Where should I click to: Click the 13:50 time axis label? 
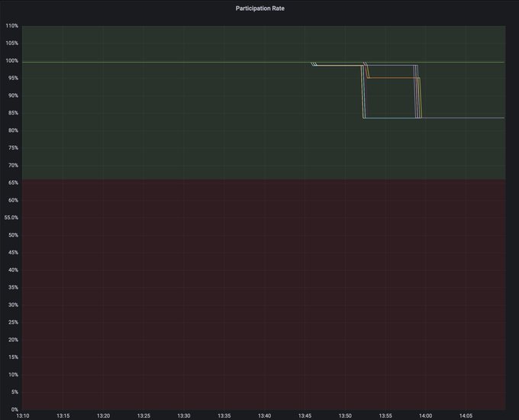pos(345,415)
